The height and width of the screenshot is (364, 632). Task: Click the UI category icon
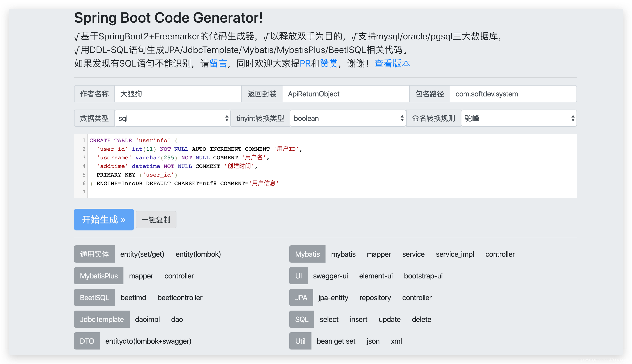point(298,275)
